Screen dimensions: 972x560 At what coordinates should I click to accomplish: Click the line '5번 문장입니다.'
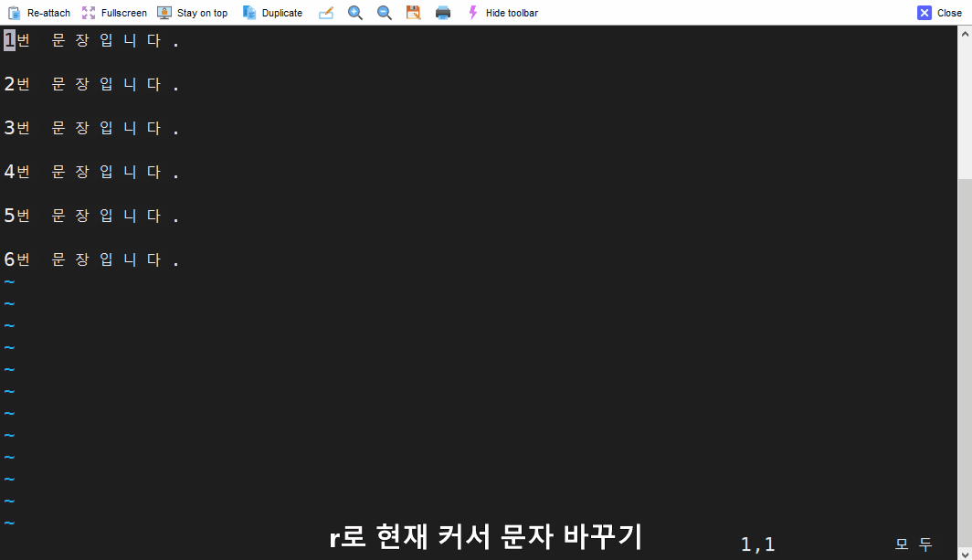point(91,216)
